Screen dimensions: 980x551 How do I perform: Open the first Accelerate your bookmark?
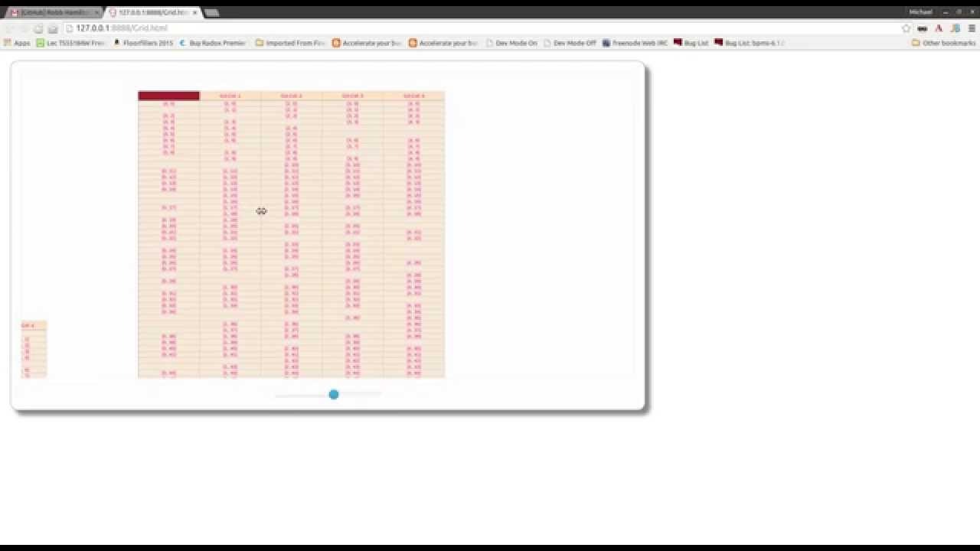tap(367, 43)
